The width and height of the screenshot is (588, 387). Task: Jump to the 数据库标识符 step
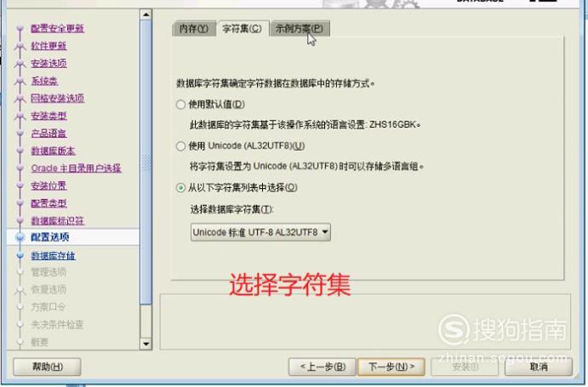[x=57, y=220]
